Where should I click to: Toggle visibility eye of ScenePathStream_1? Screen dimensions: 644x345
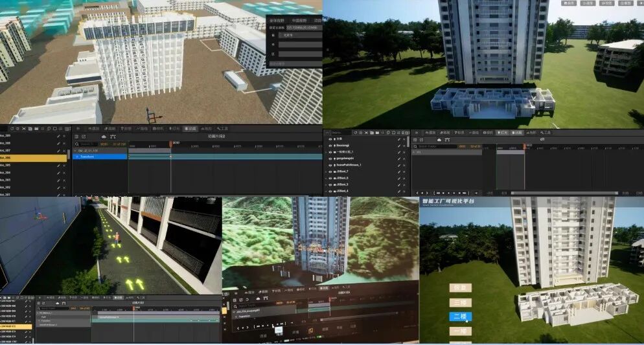330,165
